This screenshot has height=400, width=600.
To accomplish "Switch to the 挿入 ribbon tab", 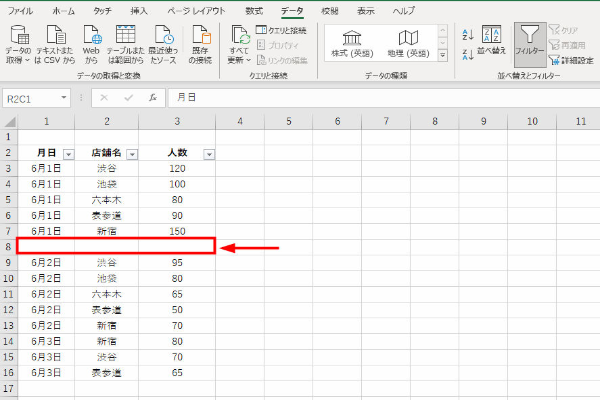I will click(139, 10).
